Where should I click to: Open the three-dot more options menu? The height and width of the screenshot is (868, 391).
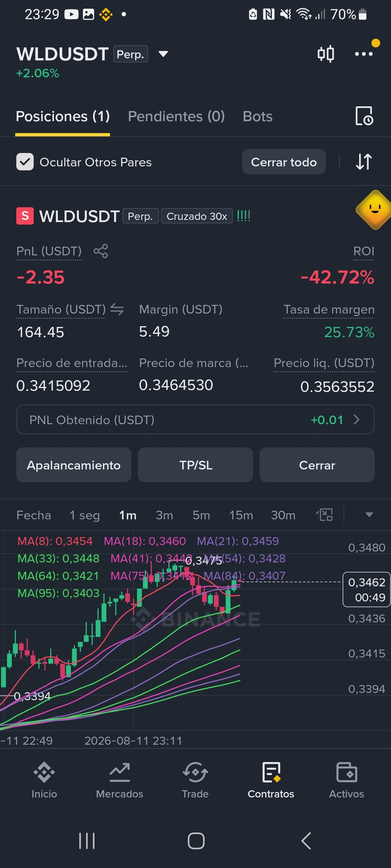coord(364,54)
